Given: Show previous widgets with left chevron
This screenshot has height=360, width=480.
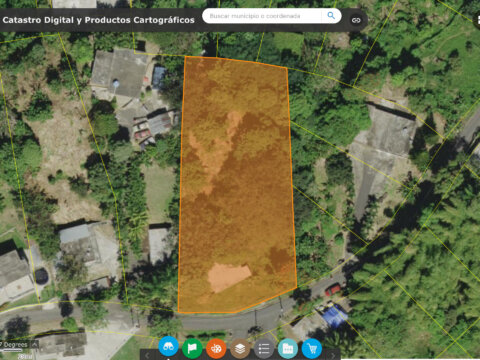Looking at the screenshot, I should point(147,356).
